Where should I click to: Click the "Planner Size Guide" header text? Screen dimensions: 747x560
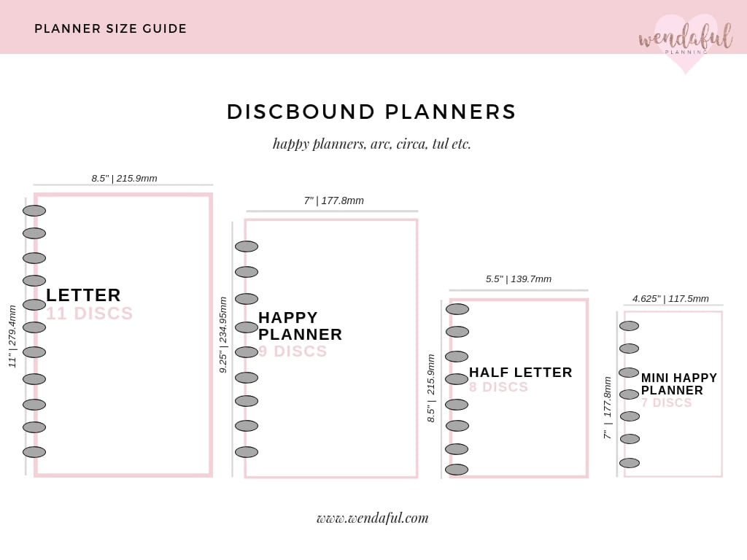coord(111,29)
